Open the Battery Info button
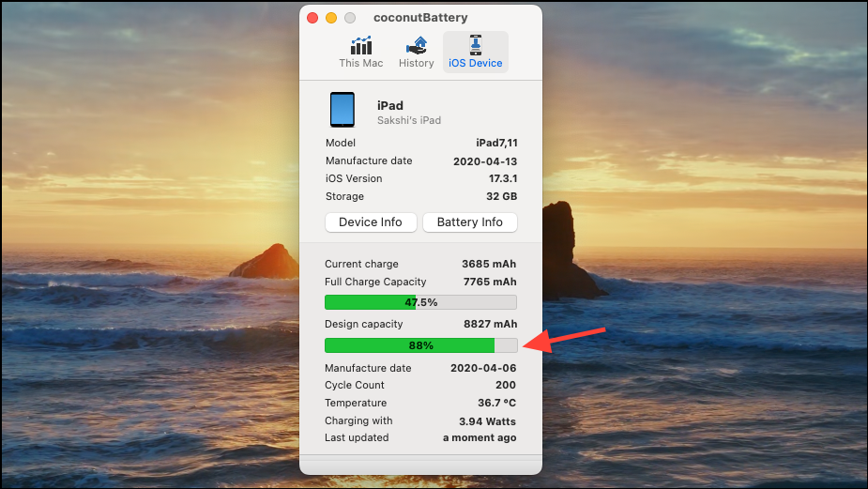Viewport: 868px width, 489px height. pos(470,222)
